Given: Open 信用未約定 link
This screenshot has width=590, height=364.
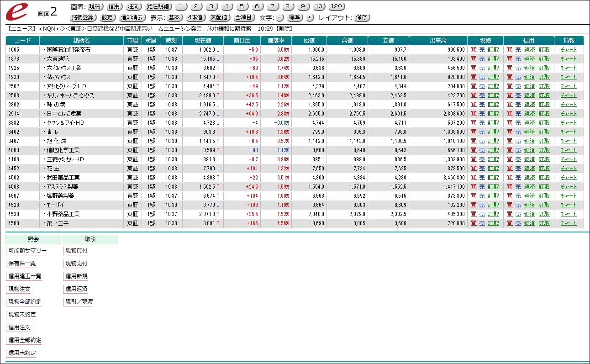Looking at the screenshot, I should click(x=22, y=353).
